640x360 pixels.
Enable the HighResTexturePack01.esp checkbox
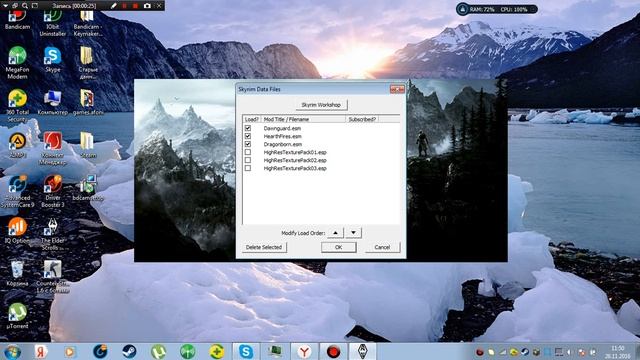(248, 152)
